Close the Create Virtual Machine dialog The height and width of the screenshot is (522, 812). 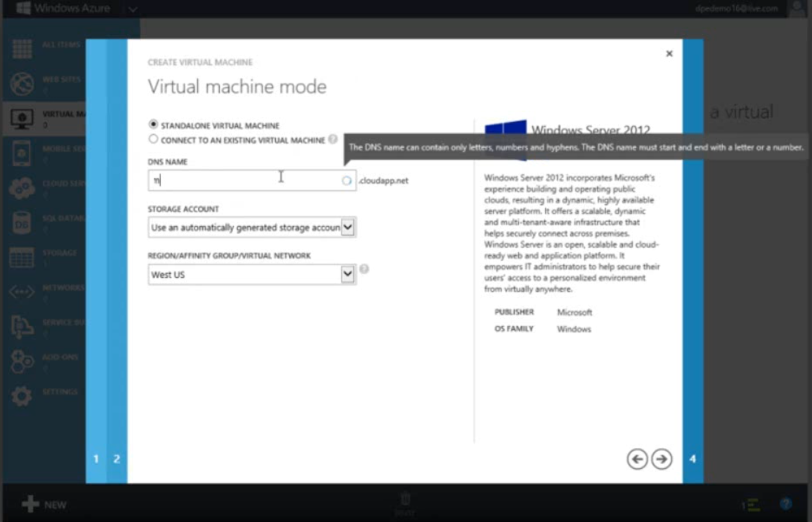pyautogui.click(x=669, y=53)
